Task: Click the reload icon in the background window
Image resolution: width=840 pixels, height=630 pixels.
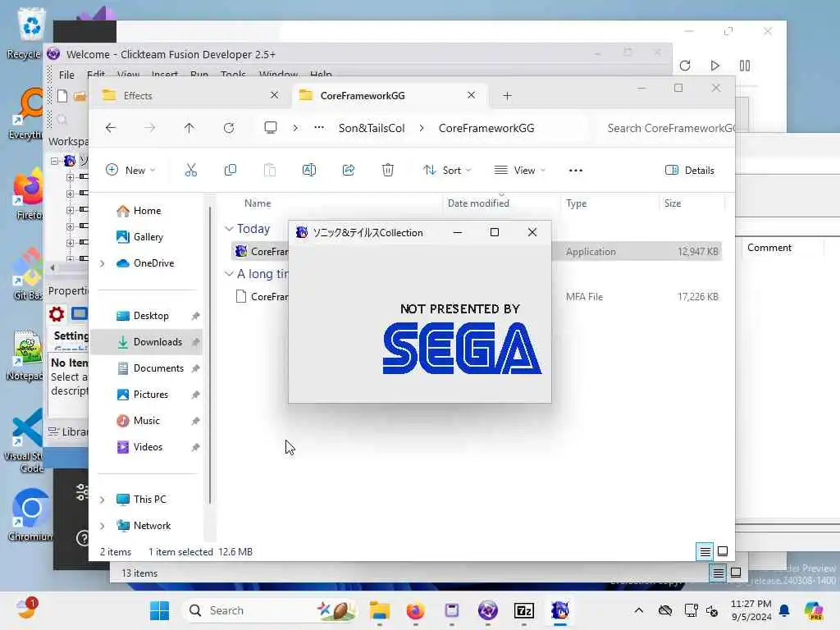Action: 685,66
